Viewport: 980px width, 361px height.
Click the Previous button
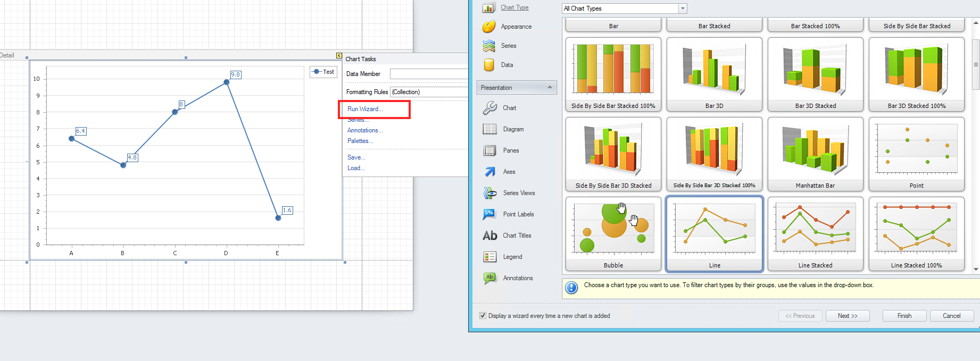[800, 316]
